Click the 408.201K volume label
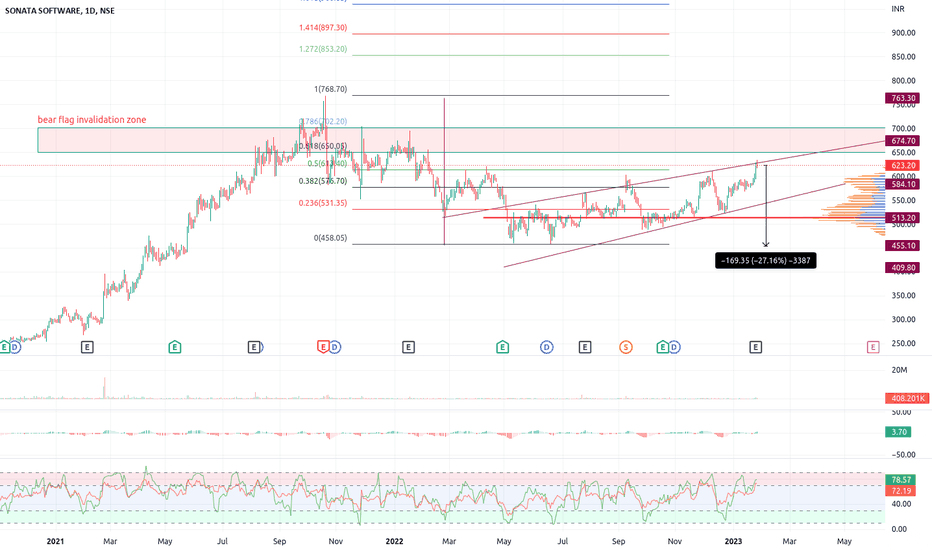The image size is (932, 550). [908, 398]
